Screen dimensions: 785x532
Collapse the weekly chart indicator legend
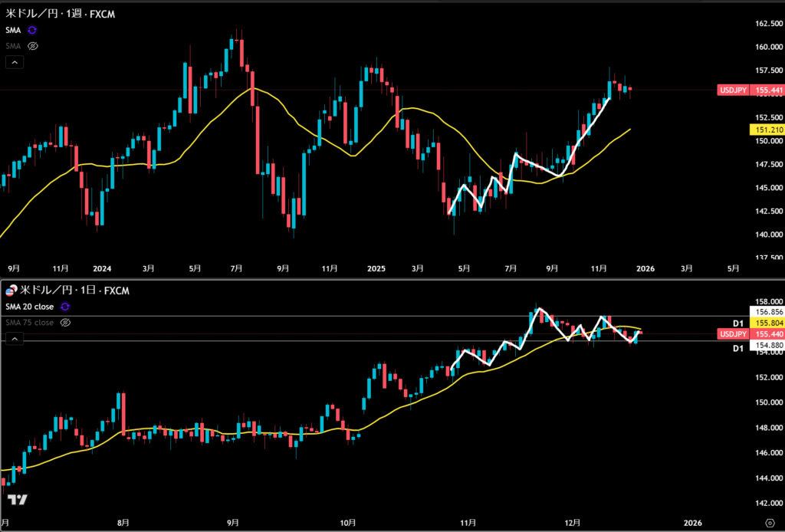15,61
